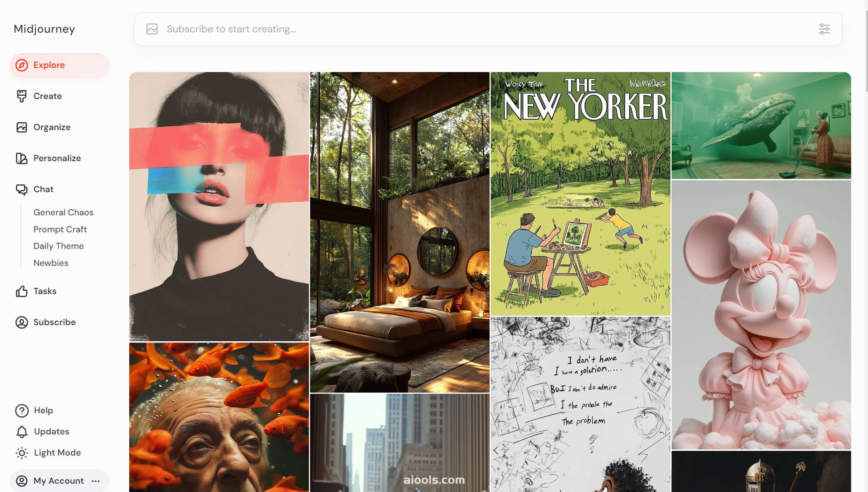868x492 pixels.
Task: Click the Updates bell icon
Action: point(22,432)
